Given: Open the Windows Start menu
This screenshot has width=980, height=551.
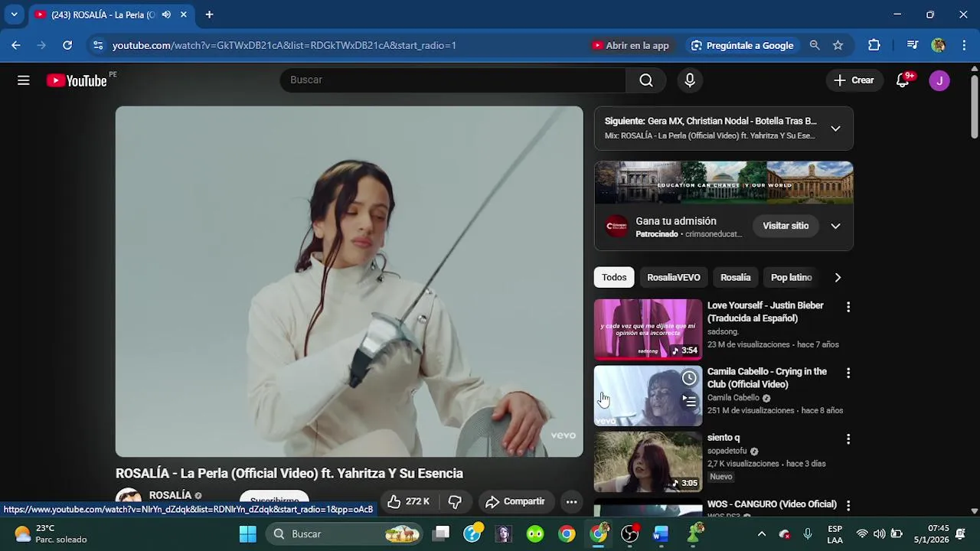Looking at the screenshot, I should click(x=248, y=534).
